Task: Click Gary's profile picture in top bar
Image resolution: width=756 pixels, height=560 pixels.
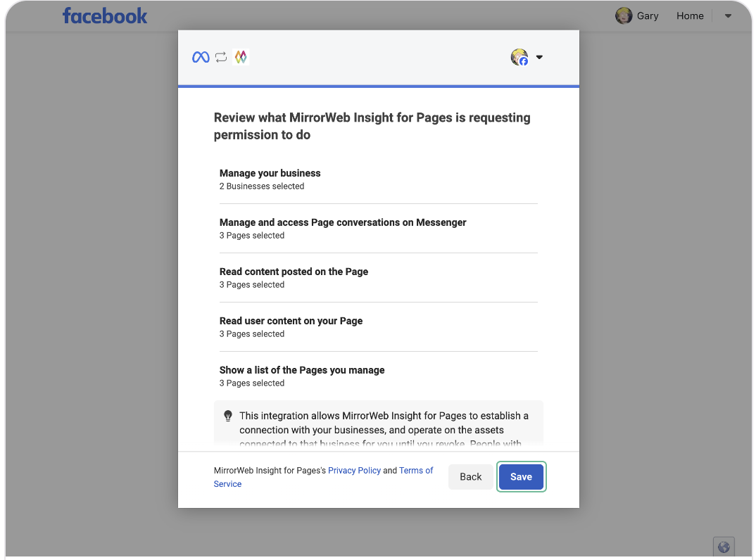Action: pyautogui.click(x=624, y=16)
